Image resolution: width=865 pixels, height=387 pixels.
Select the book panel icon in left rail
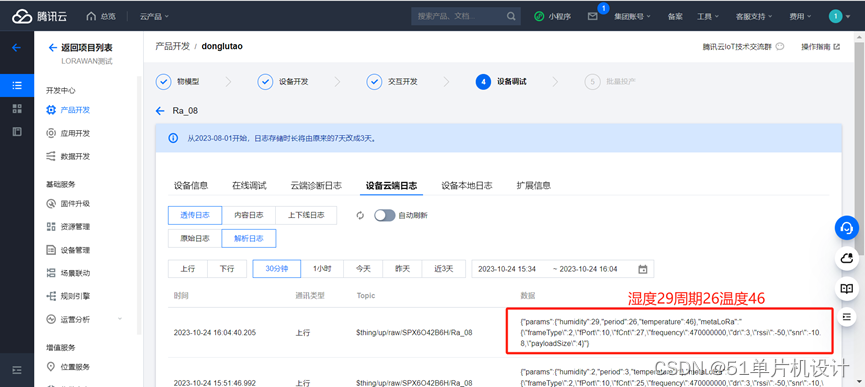click(17, 131)
